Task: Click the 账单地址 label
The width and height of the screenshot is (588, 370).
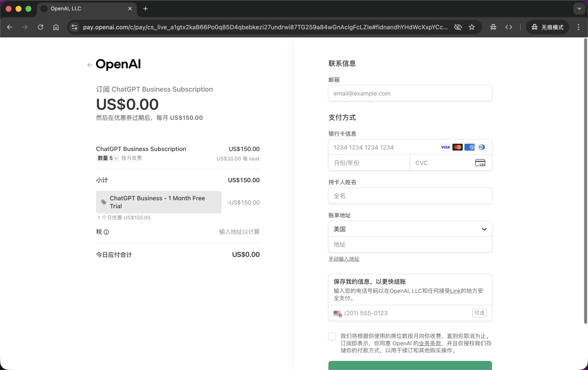Action: click(x=339, y=216)
